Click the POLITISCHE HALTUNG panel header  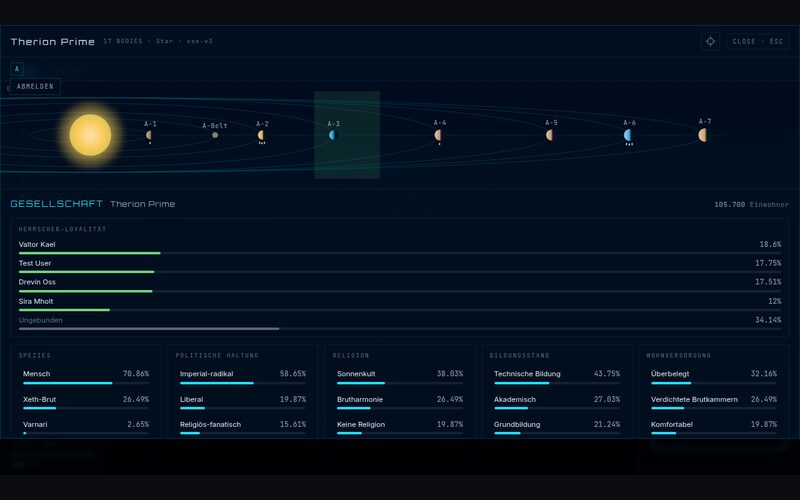click(217, 355)
